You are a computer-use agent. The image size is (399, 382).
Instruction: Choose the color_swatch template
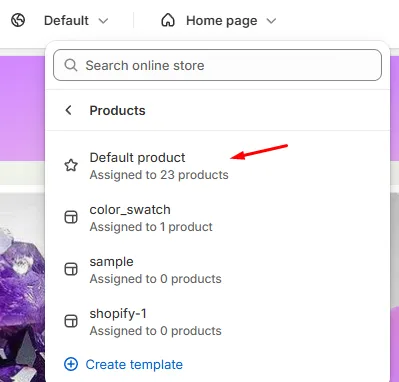click(x=217, y=218)
